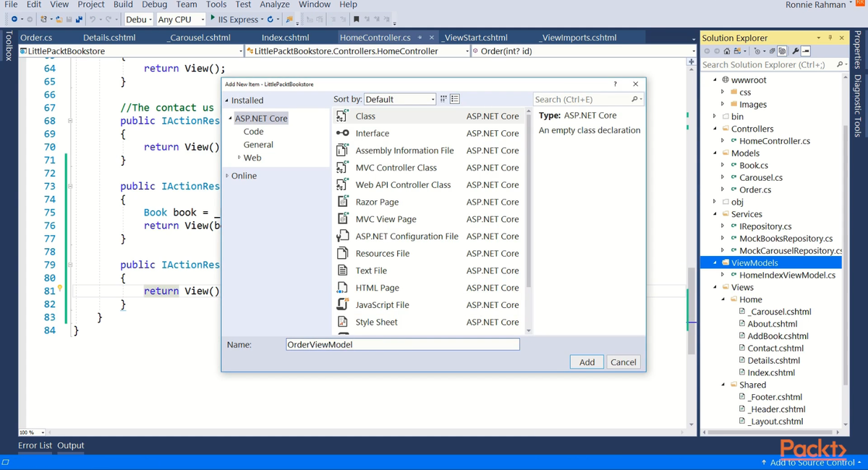Image resolution: width=868 pixels, height=470 pixels.
Task: Click the Switch Views icon in Solution Explorer
Action: coord(737,51)
